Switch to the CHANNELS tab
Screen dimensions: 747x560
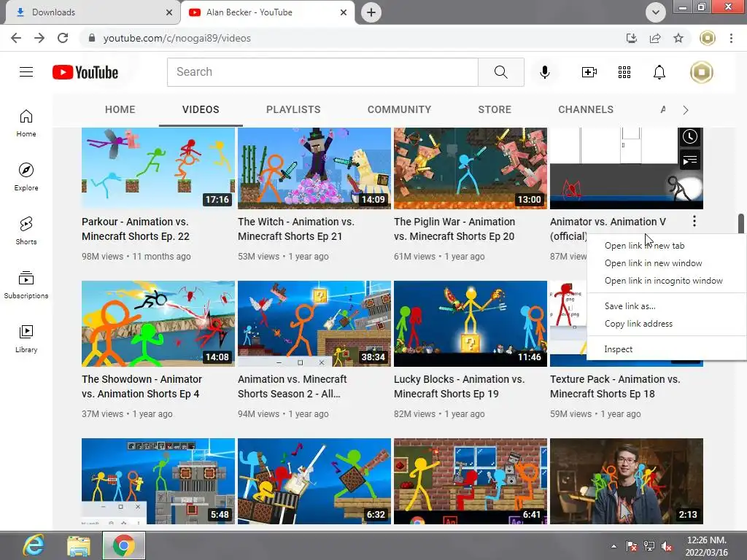(x=586, y=109)
